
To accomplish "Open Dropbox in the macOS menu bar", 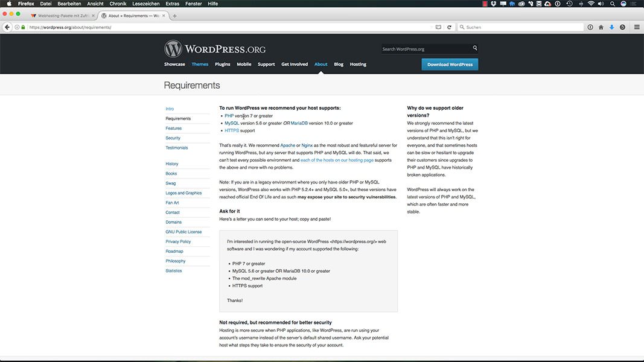I will point(494,4).
